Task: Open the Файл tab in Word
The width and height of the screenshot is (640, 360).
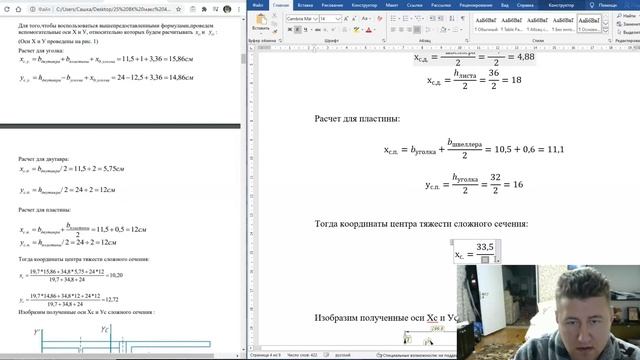Action: [x=258, y=5]
